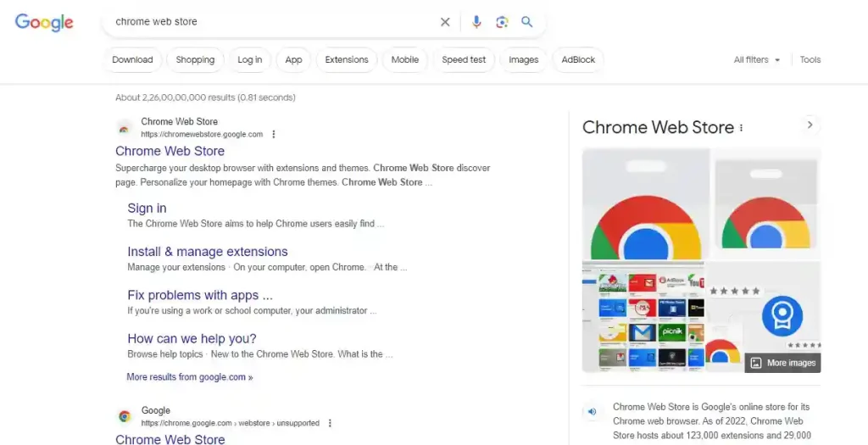Click the Chrome Web Store rainbow favicon
Screen dimensions: 868x445
tap(125, 129)
